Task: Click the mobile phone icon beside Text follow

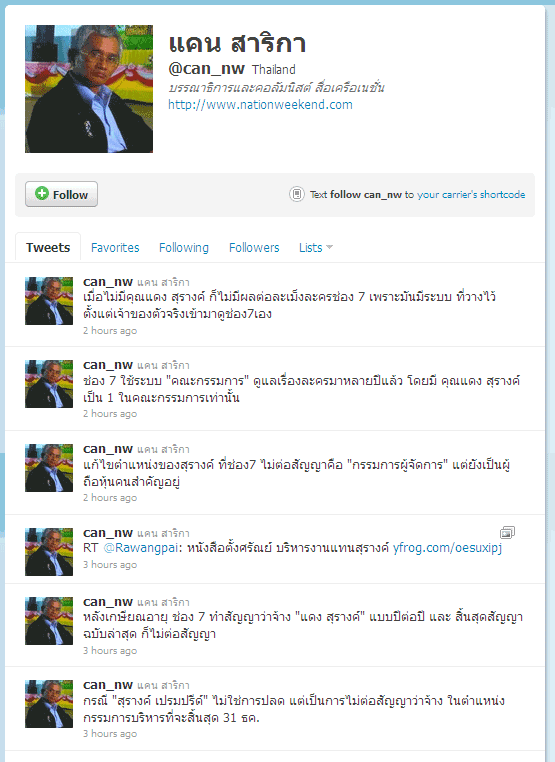Action: 296,194
